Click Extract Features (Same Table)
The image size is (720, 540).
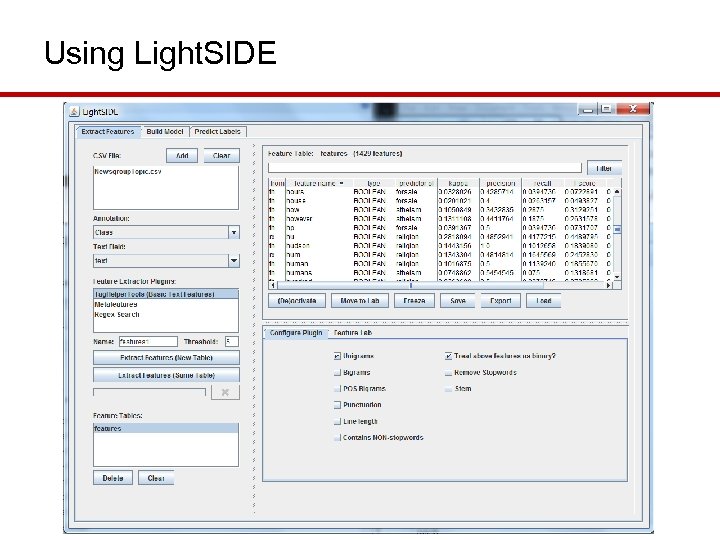[166, 375]
